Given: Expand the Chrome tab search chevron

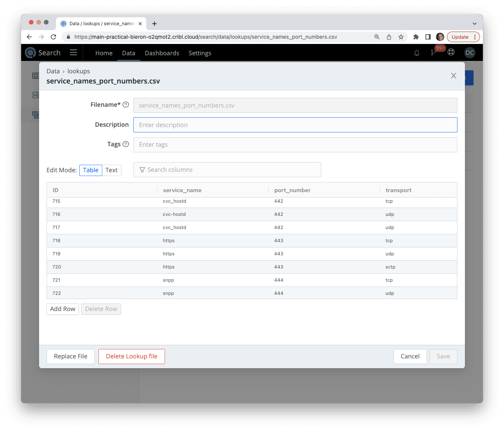Looking at the screenshot, I should (x=474, y=23).
